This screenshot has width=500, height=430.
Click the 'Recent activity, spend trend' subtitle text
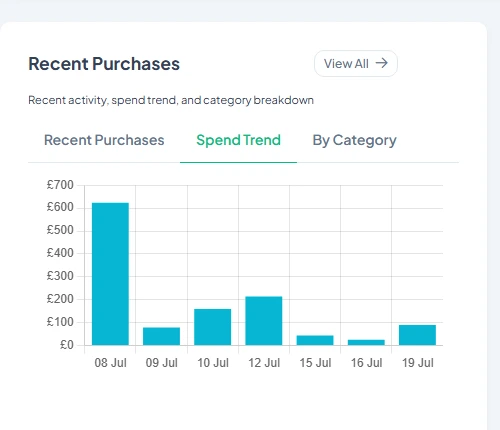(171, 100)
